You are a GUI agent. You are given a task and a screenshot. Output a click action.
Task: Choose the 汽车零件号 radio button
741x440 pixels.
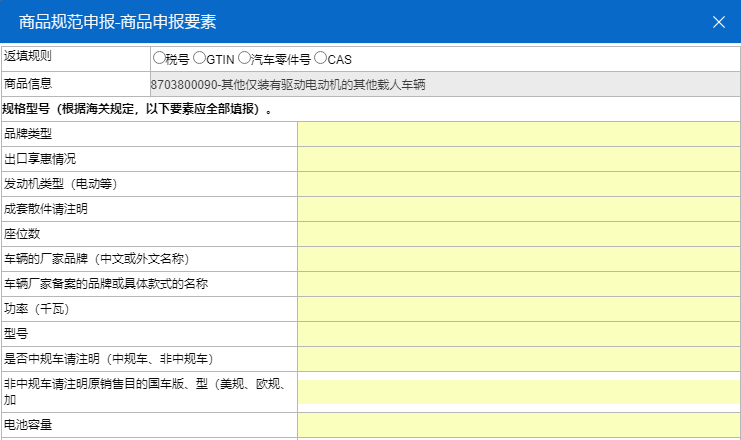pos(243,59)
